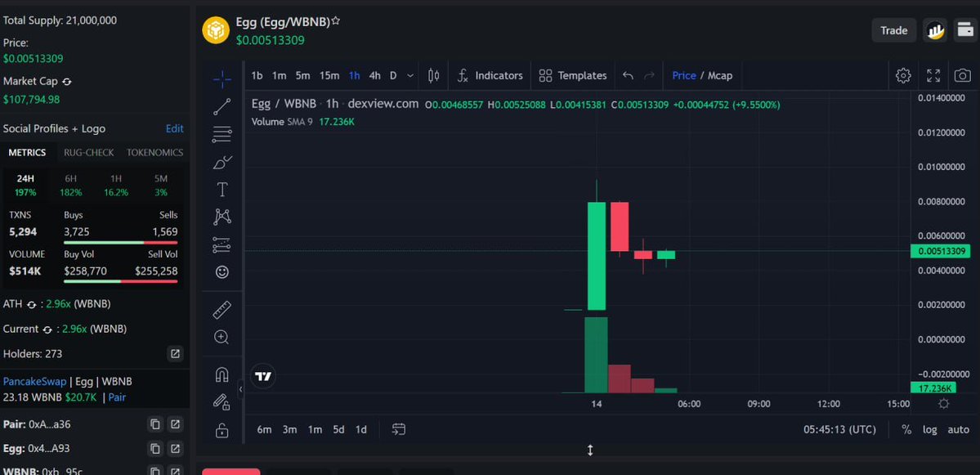Toggle percent scale mode

906,429
